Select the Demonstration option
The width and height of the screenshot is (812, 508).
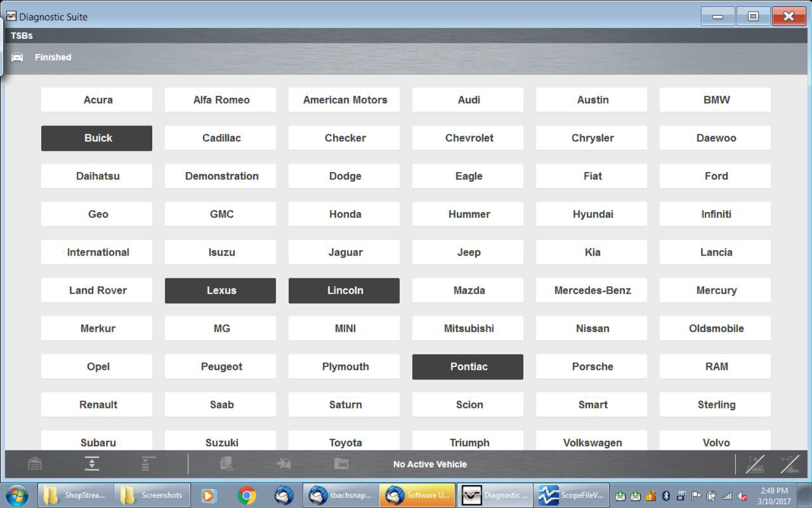[x=220, y=176]
